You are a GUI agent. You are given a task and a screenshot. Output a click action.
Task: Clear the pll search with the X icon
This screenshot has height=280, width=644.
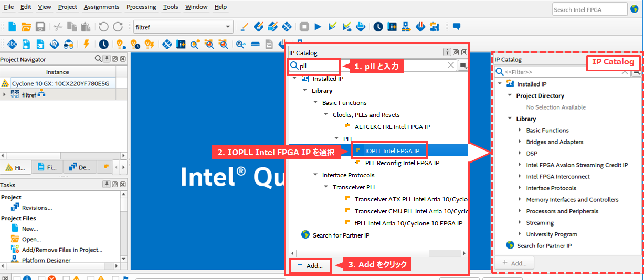pyautogui.click(x=451, y=66)
